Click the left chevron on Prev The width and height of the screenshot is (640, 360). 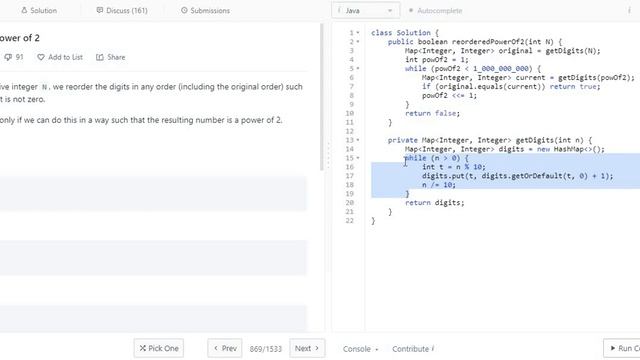click(x=216, y=348)
